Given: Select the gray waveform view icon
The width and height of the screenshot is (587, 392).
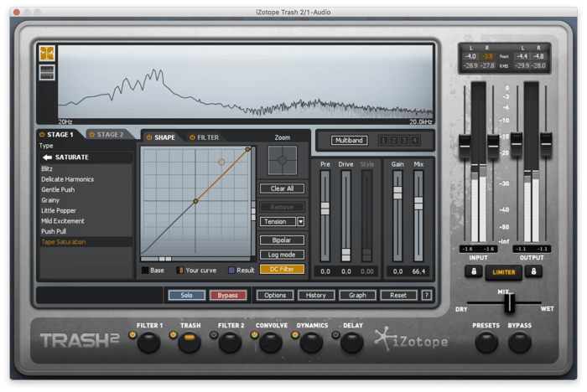Looking at the screenshot, I should point(47,73).
